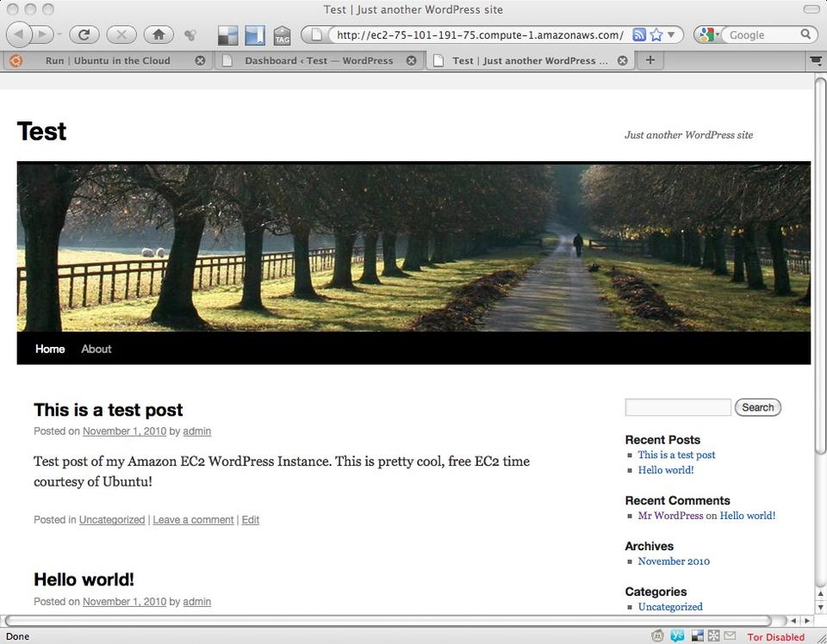
Task: Open the Google search engine dropdown
Action: (709, 35)
